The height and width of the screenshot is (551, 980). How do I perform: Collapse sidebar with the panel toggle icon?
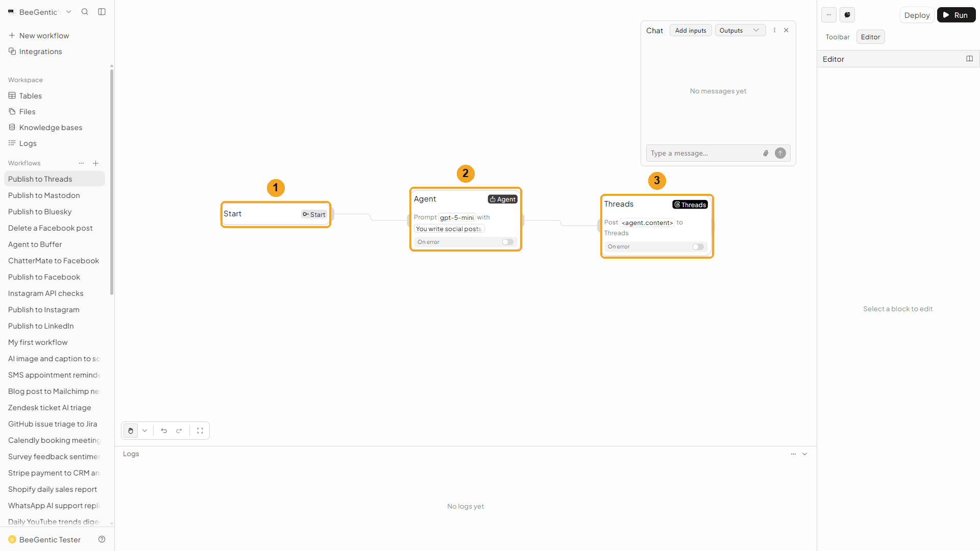click(x=102, y=12)
